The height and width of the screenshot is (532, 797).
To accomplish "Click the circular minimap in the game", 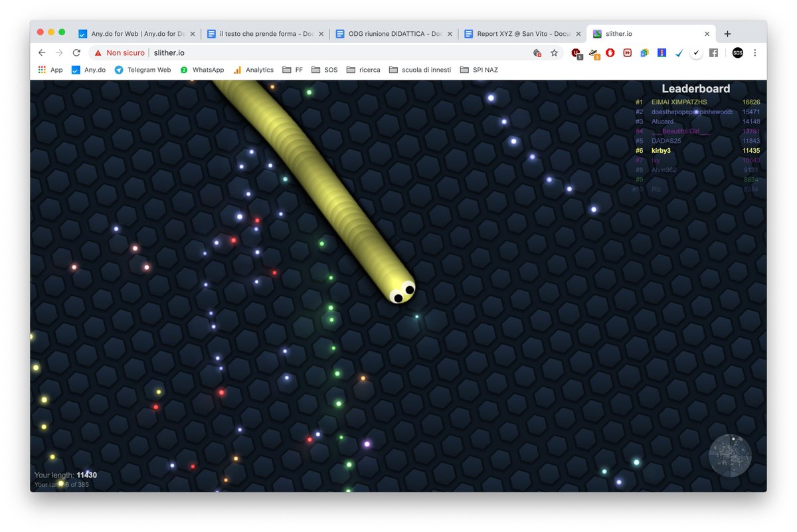I will click(x=730, y=456).
